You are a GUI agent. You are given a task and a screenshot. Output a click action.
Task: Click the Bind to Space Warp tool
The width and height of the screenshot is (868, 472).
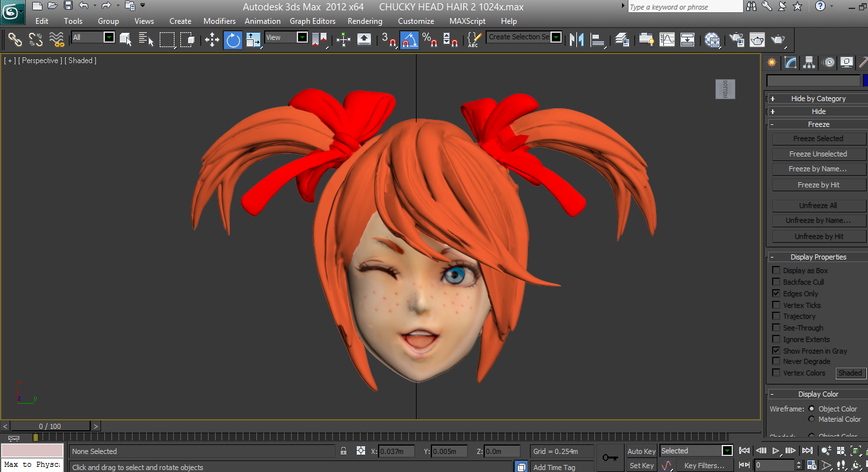click(x=57, y=40)
